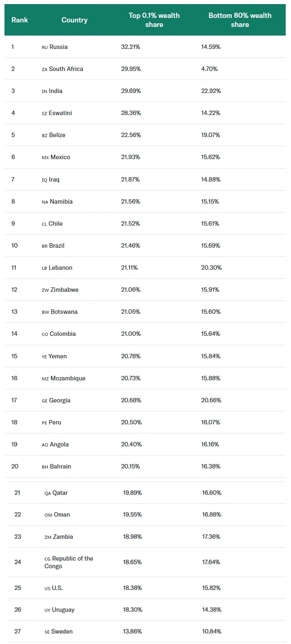291x644 pixels.
Task: Select the IN code next to India
Action: (x=44, y=91)
